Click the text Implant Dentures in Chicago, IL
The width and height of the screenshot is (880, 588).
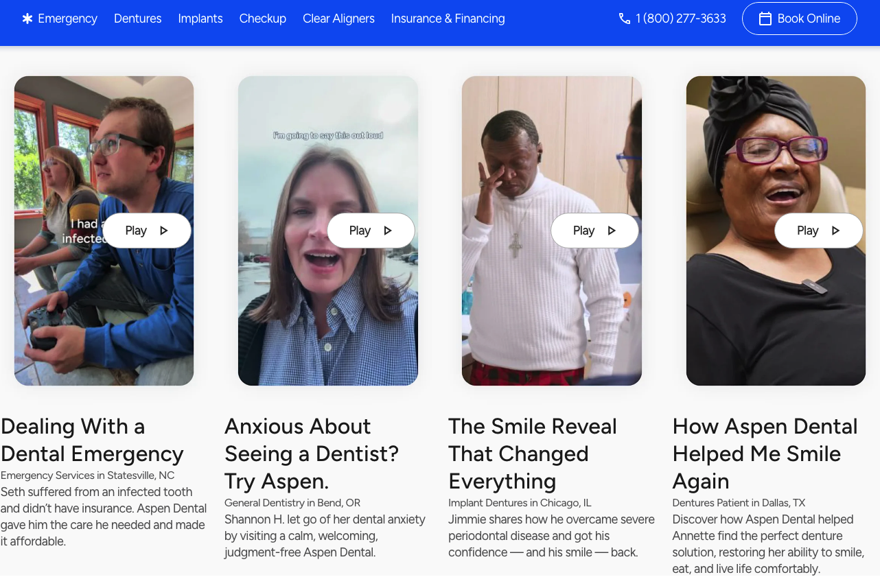[520, 503]
